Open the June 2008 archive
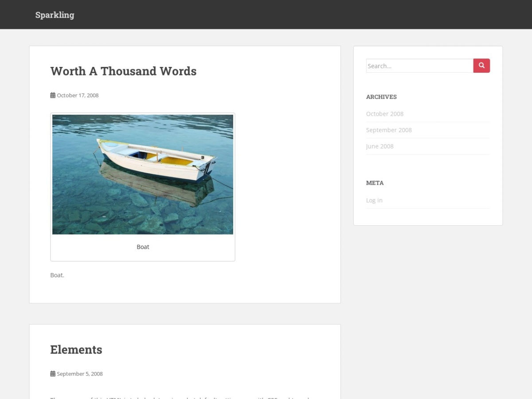The height and width of the screenshot is (399, 532). click(380, 146)
